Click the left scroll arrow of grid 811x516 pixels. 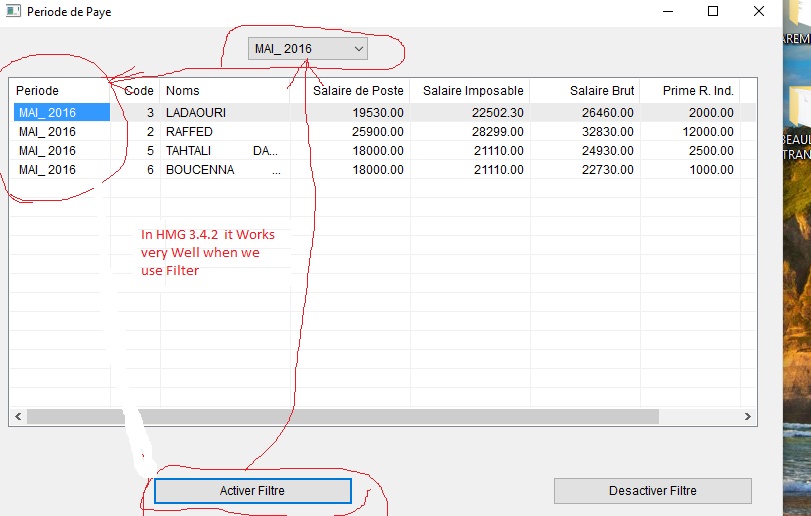18,417
